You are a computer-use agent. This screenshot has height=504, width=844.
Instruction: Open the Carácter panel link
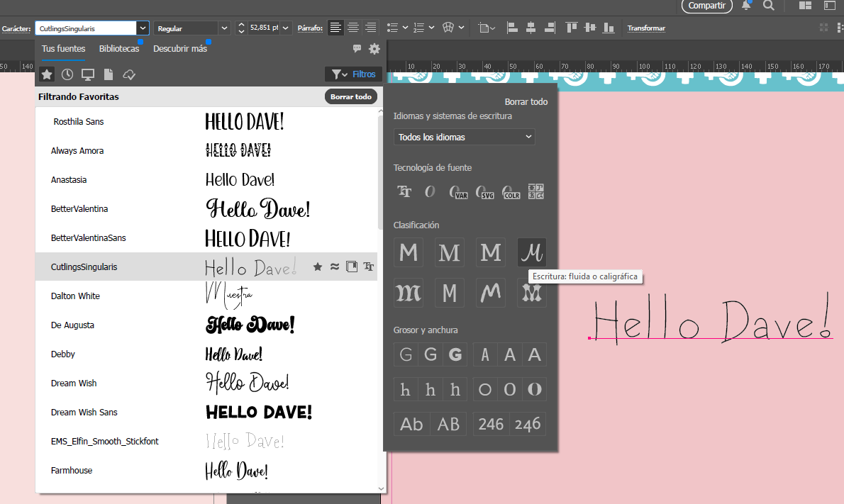coord(16,28)
